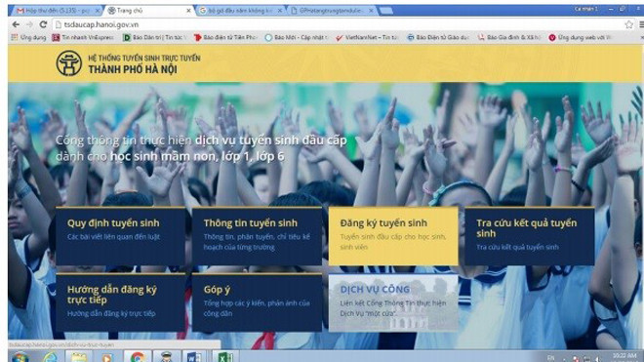Open Microsoft Excel from the taskbar
The width and height of the screenshot is (644, 362).
tap(225, 357)
